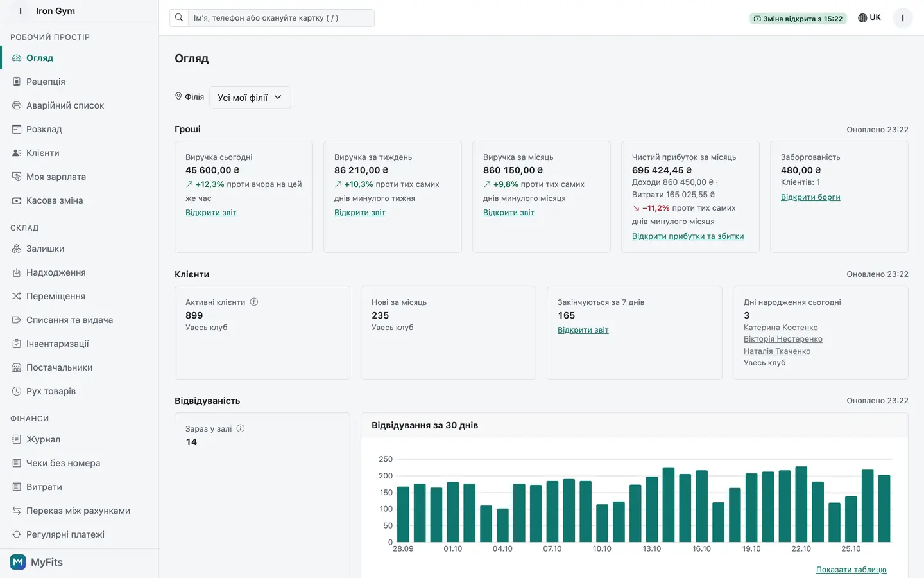This screenshot has width=924, height=578.
Task: Open the Огляд dashboard icon in sidebar
Action: pos(17,58)
